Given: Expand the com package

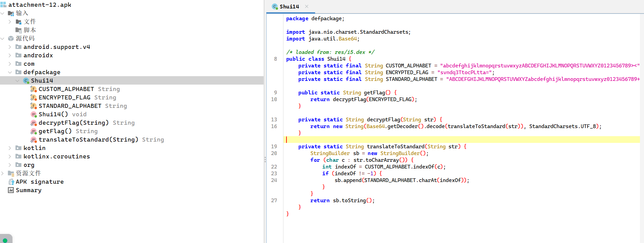Looking at the screenshot, I should click(x=10, y=64).
